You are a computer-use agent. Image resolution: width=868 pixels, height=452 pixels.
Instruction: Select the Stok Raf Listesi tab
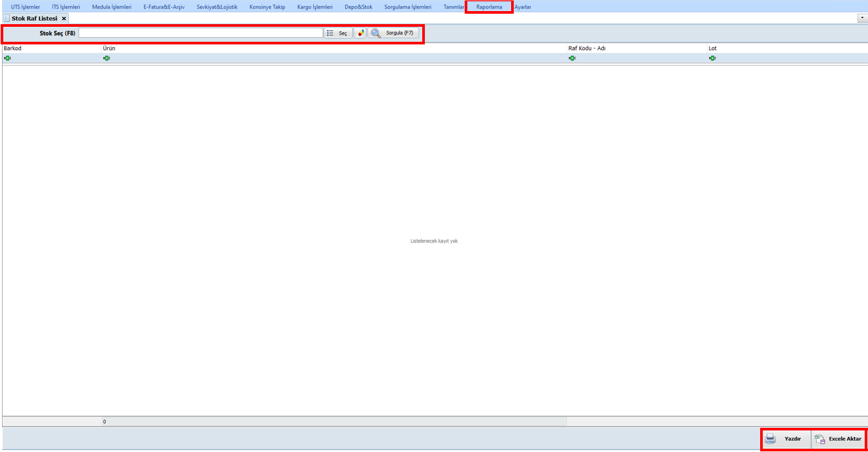click(34, 18)
